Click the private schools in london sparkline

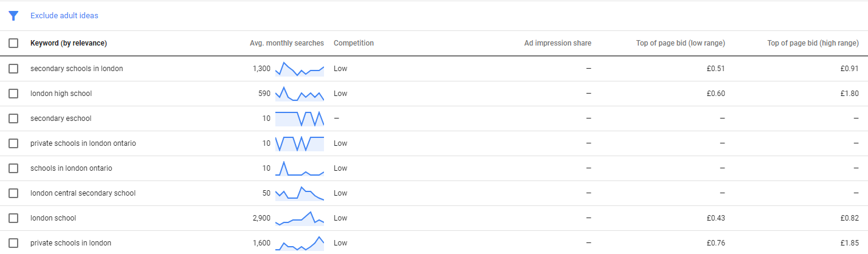click(x=300, y=243)
